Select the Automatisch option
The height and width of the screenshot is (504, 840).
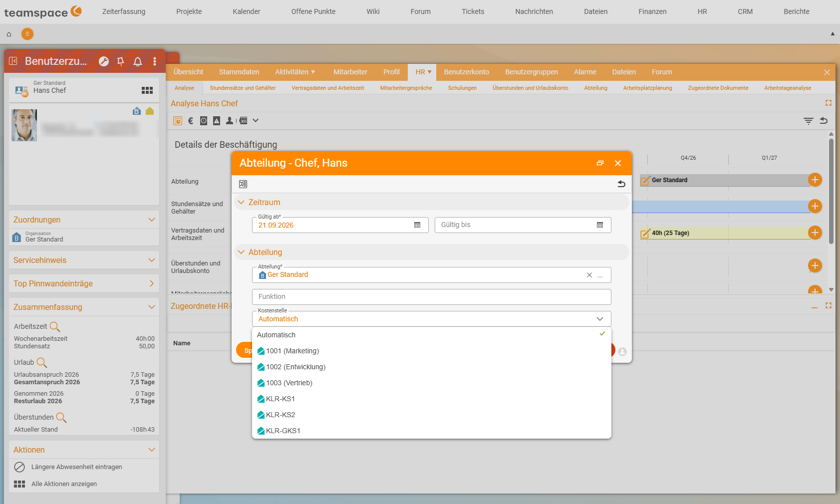pos(432,335)
